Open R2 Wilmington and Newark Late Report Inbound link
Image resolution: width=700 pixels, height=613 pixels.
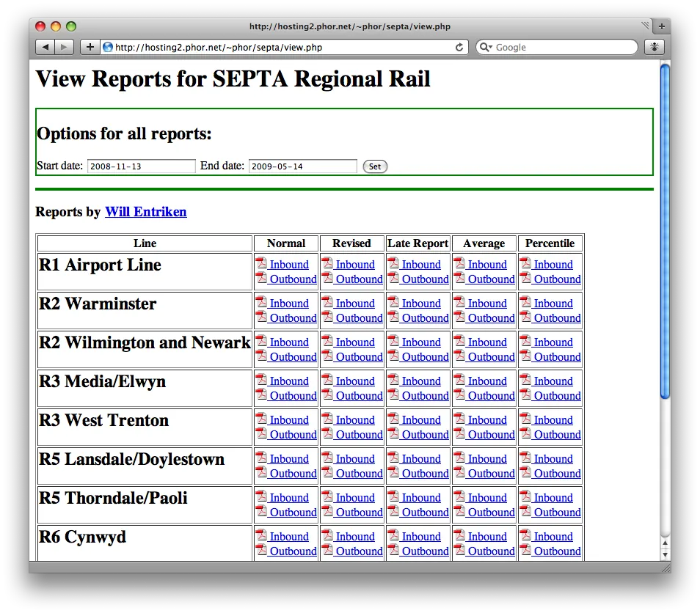421,342
